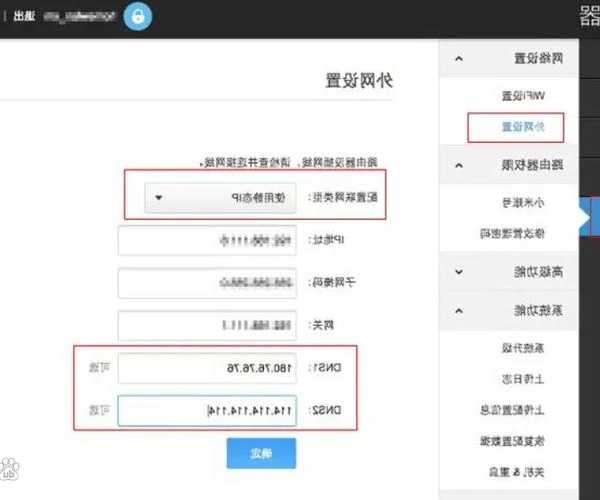Click the 退出 logout link

tap(24, 17)
